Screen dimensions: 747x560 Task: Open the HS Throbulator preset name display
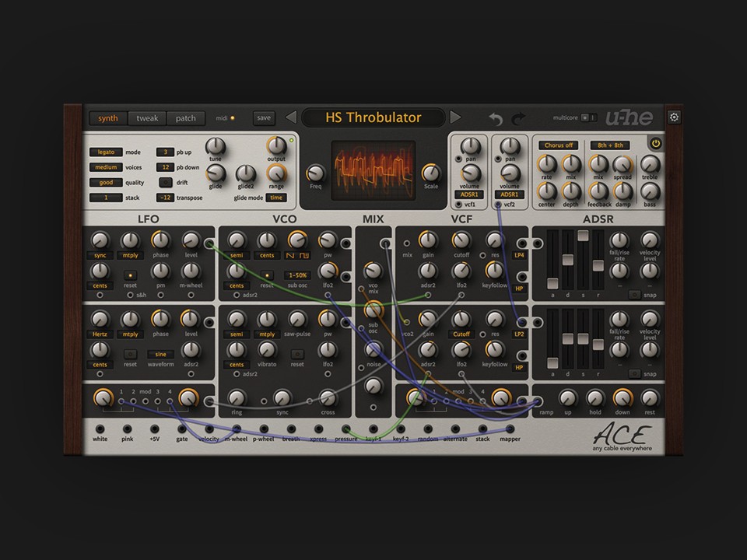(x=373, y=117)
